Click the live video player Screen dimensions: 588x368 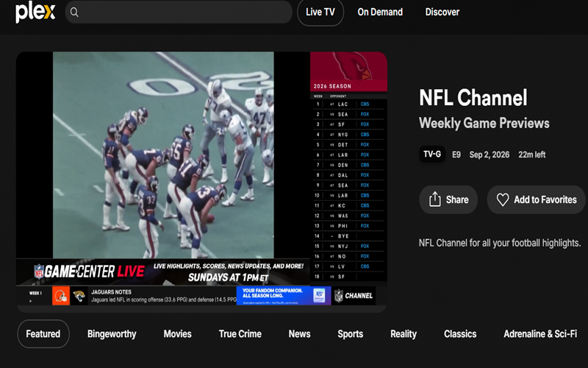pos(201,182)
